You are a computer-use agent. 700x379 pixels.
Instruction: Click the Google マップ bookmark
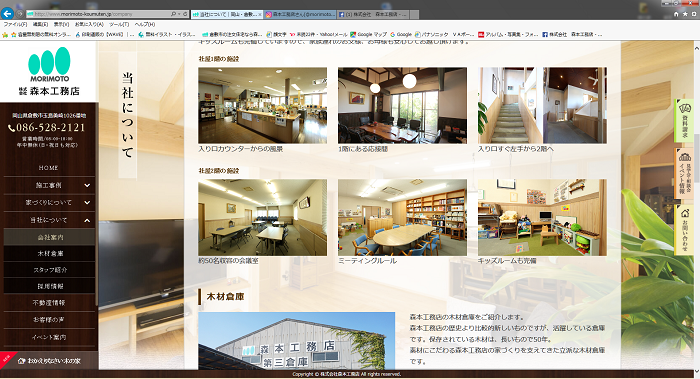coord(368,34)
